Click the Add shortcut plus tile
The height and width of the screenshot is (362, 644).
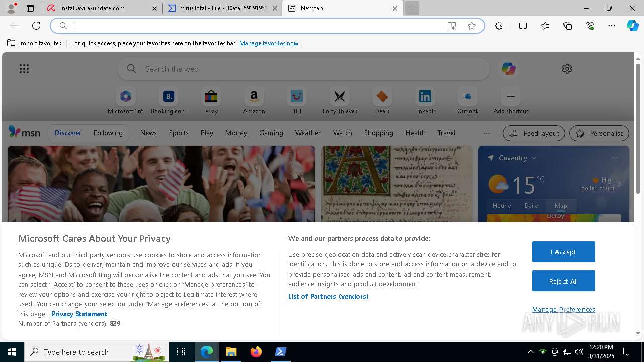click(511, 101)
